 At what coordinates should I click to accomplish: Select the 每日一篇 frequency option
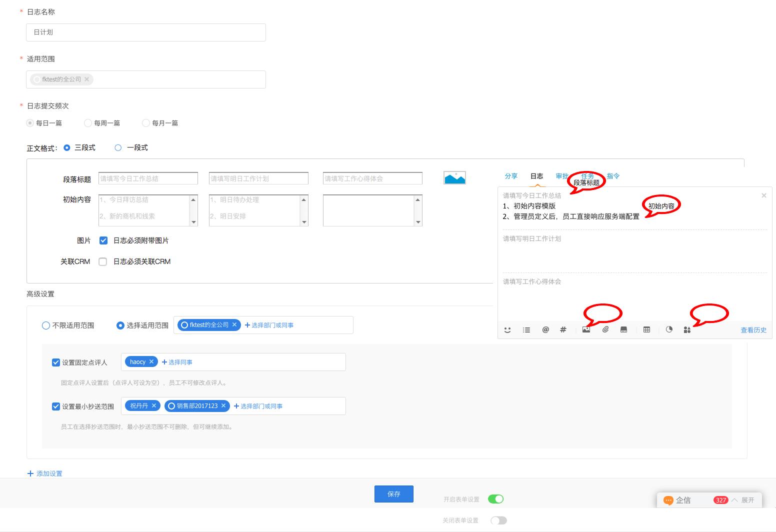pos(30,123)
